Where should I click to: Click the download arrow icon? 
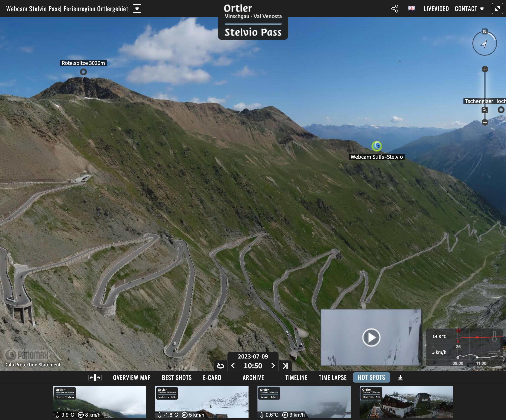(400, 378)
